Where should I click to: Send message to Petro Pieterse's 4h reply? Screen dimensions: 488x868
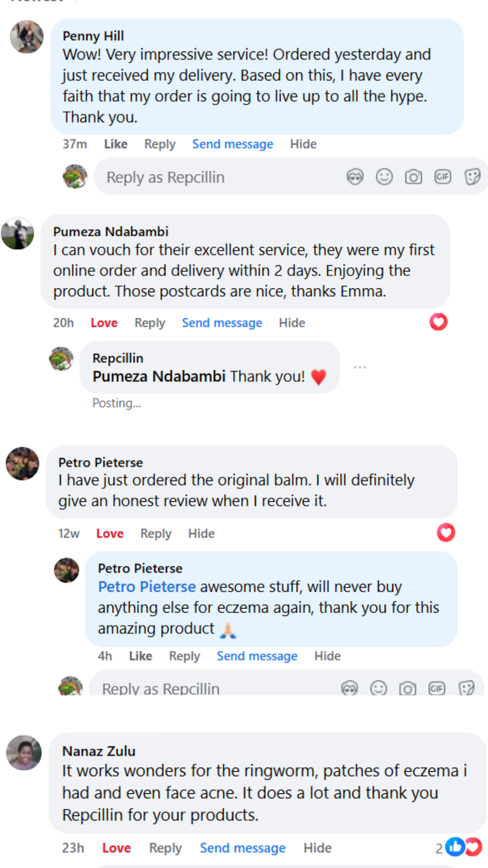(x=257, y=656)
